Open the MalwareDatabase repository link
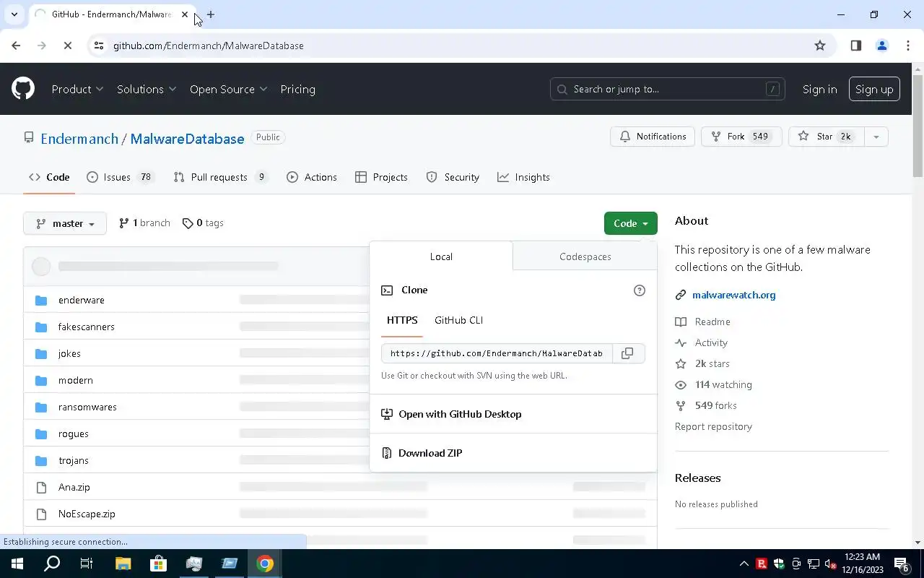 tap(187, 139)
